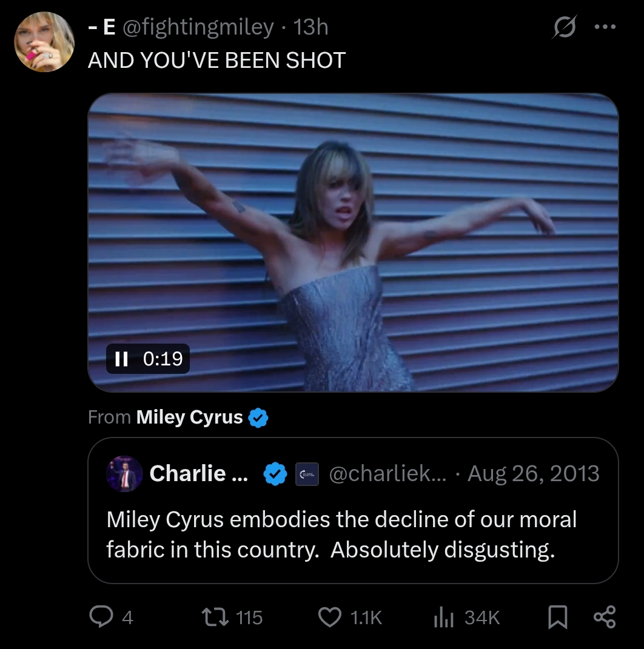This screenshot has width=644, height=649.
Task: Open Miley Cyrus video source link
Action: (189, 417)
